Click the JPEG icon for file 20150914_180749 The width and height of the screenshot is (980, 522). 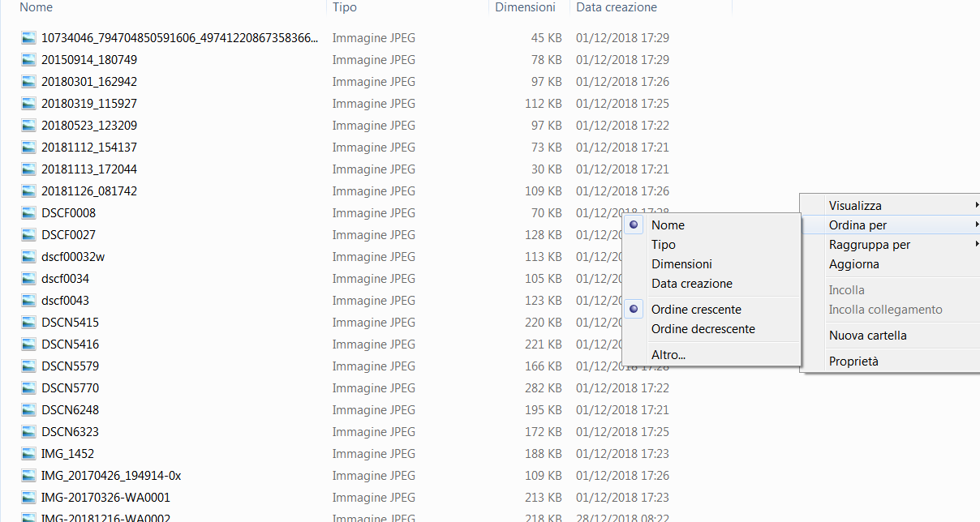pos(29,60)
